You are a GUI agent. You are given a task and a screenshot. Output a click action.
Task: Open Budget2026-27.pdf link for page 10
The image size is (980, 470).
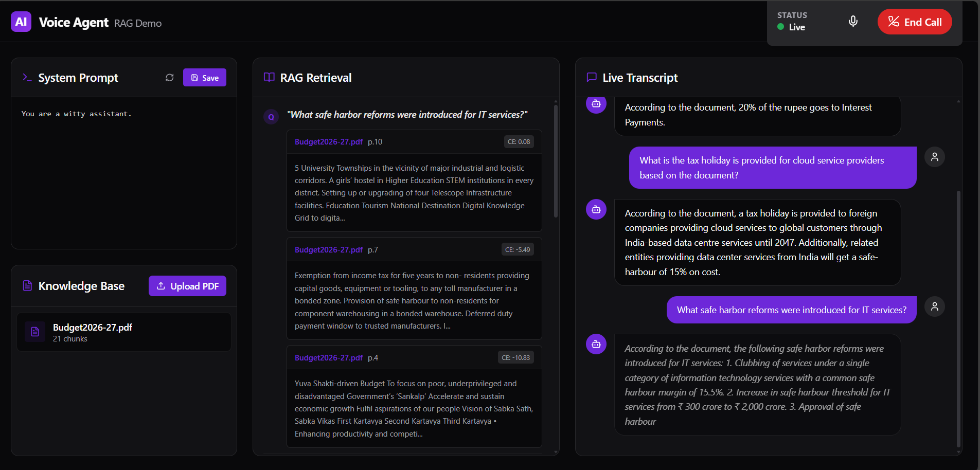328,142
